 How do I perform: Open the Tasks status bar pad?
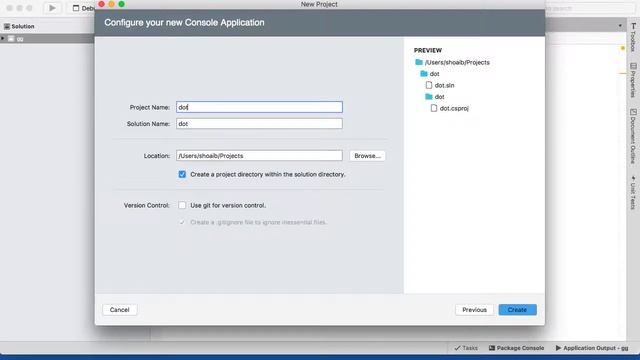click(466, 348)
